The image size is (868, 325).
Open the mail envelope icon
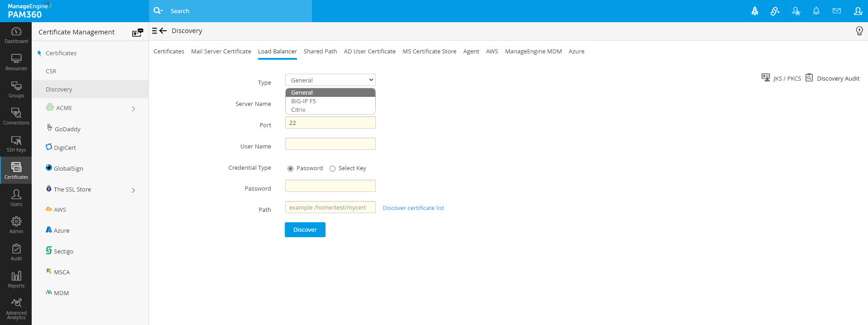[837, 11]
